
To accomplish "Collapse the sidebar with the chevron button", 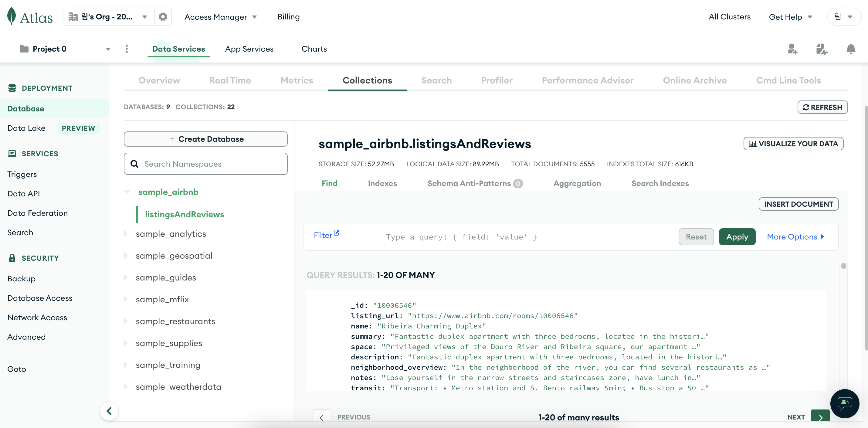I will (109, 411).
